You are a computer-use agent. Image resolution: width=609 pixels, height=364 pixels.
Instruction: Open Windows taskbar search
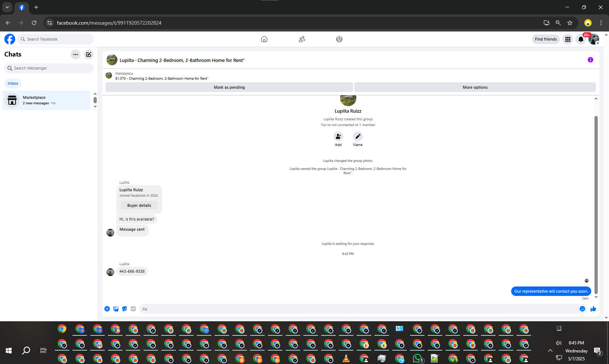click(x=26, y=351)
